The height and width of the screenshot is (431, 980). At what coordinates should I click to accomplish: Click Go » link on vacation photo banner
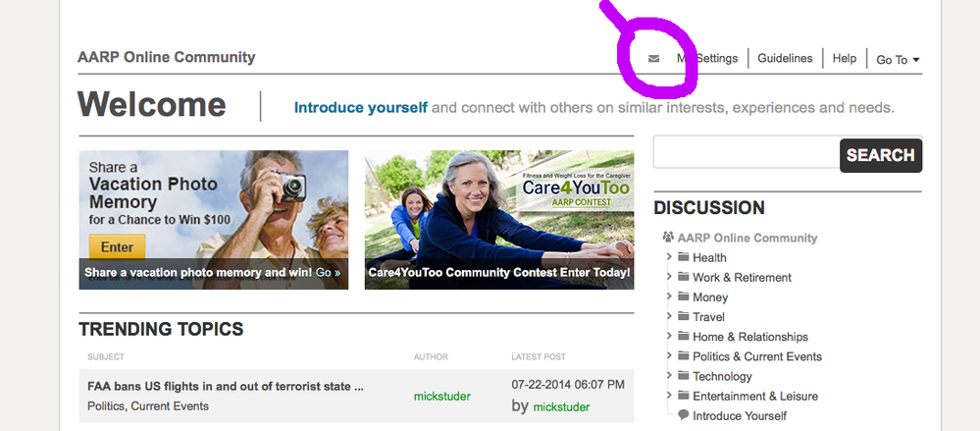coord(328,273)
